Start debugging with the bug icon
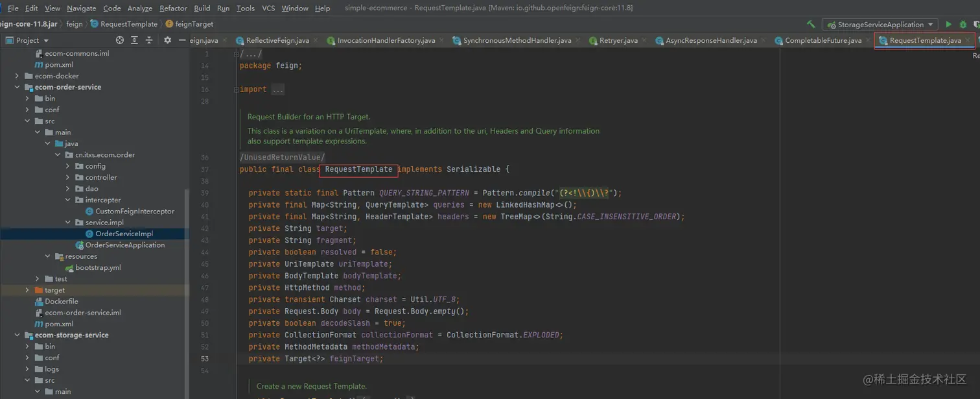 [x=963, y=24]
